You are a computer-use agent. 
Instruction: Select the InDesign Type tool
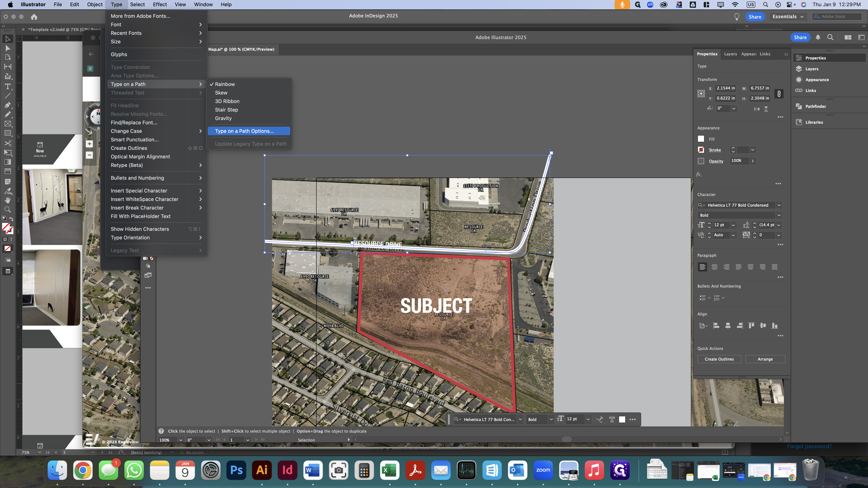[8, 87]
